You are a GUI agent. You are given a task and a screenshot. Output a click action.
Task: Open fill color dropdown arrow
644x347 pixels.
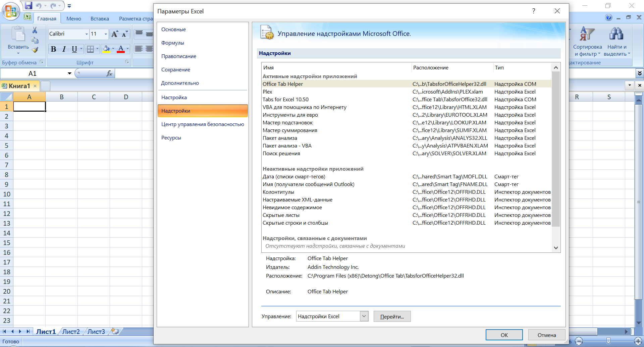point(113,49)
